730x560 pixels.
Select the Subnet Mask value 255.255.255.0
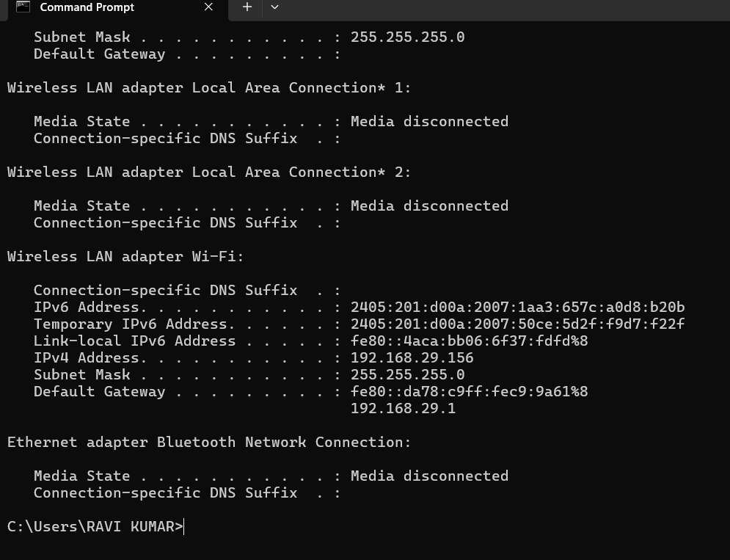(x=407, y=374)
